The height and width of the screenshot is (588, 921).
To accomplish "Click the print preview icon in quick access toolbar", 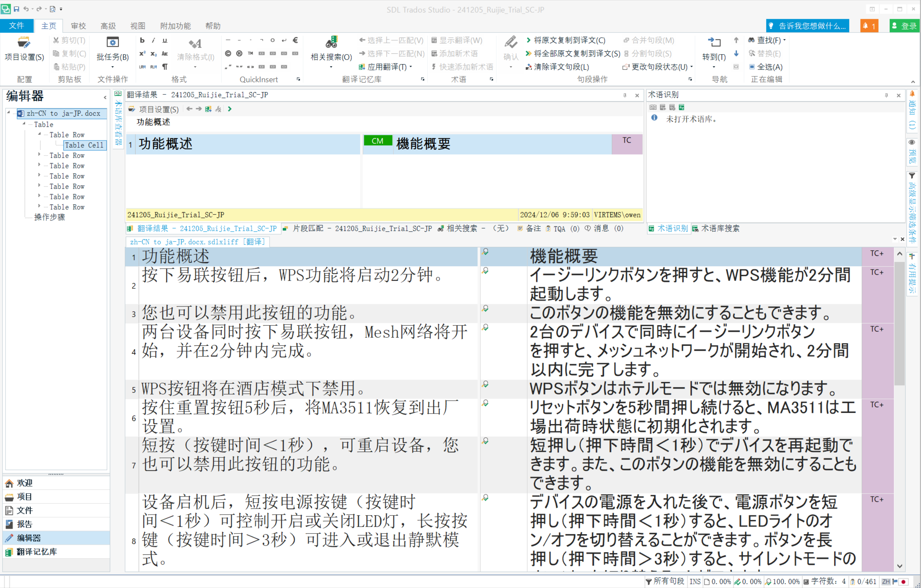I will tap(53, 9).
